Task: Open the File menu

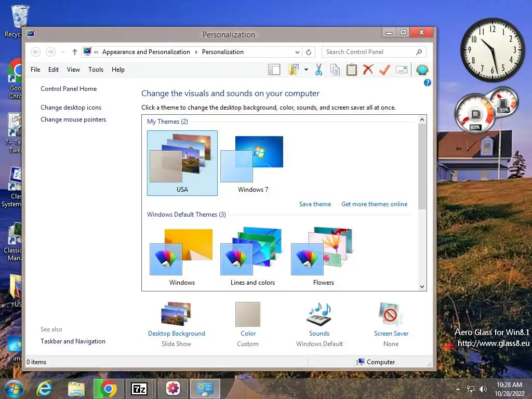Action: pyautogui.click(x=35, y=70)
